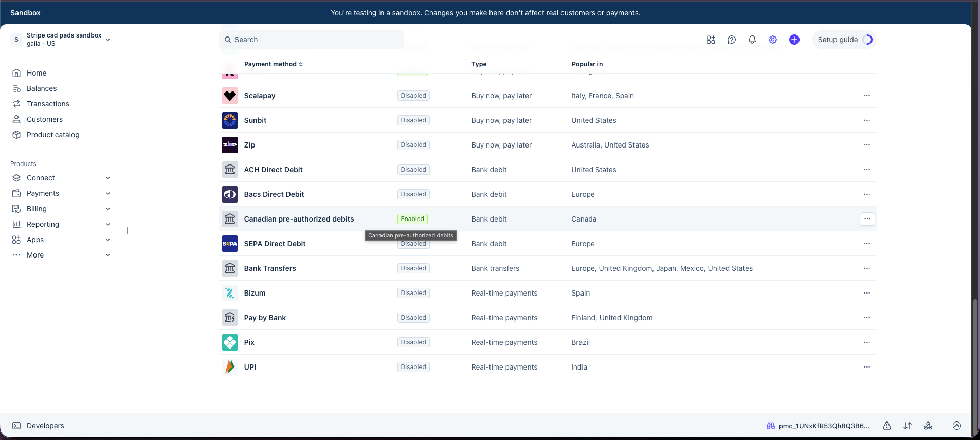
Task: Click the Scalapay heart logo
Action: tap(230, 96)
